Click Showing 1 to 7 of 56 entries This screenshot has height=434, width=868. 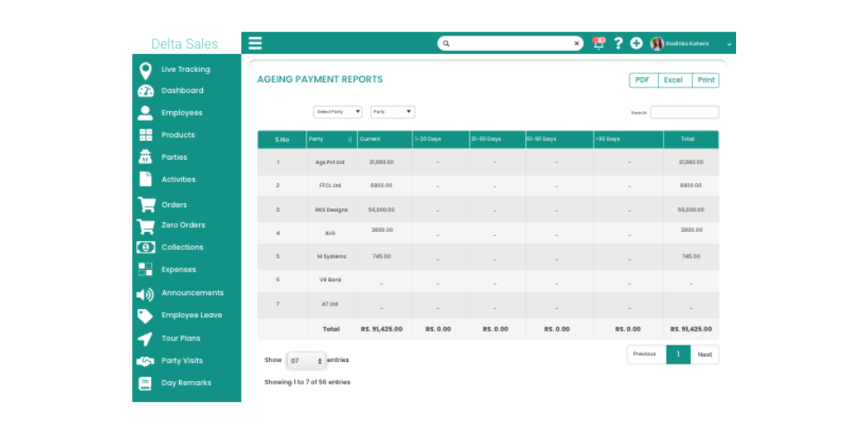coord(307,382)
